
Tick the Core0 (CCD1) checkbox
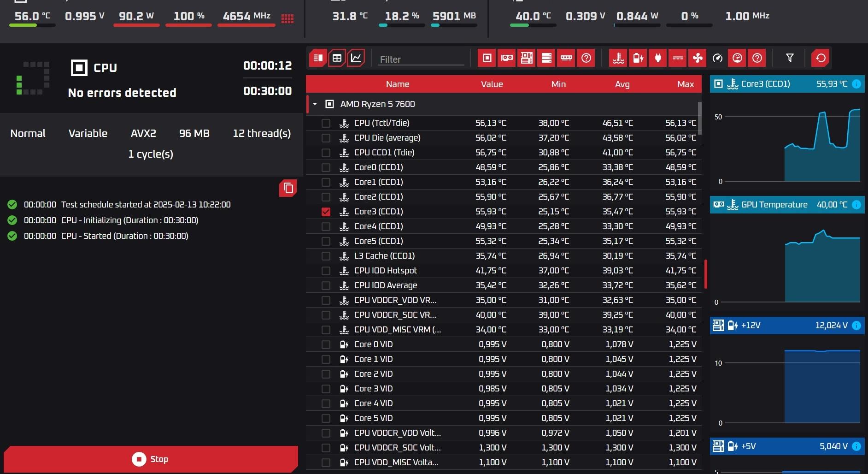point(326,167)
